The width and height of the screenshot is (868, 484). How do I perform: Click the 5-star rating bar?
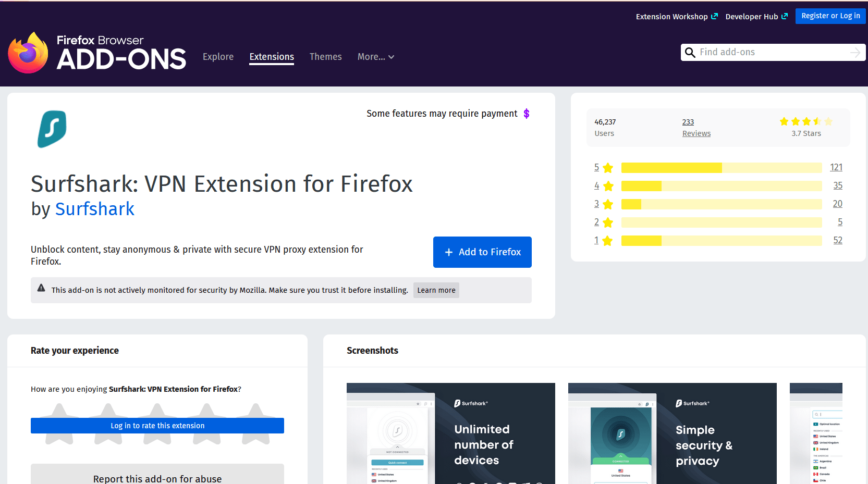pos(722,168)
